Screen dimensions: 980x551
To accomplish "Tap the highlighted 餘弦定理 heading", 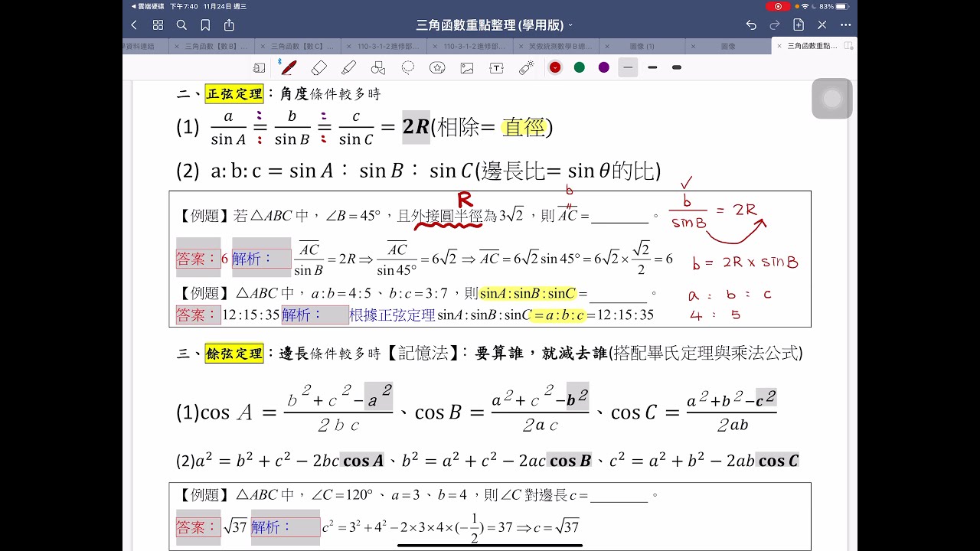I will tap(234, 354).
